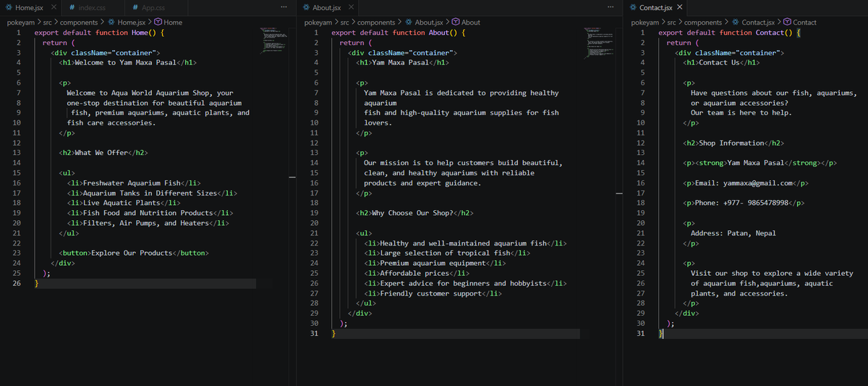This screenshot has height=386, width=868.
Task: Click the React file icon on About.jsx tab
Action: (306, 7)
